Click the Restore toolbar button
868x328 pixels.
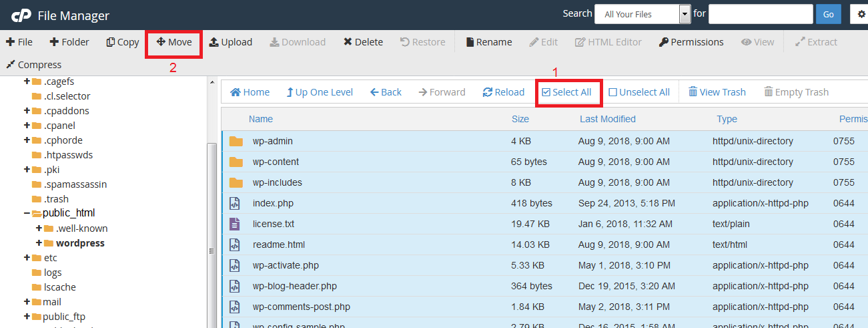tap(422, 42)
